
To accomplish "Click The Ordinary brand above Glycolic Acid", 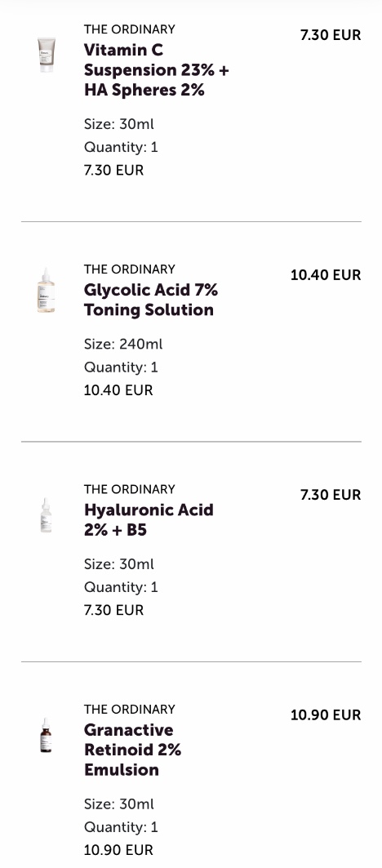I will pos(130,269).
